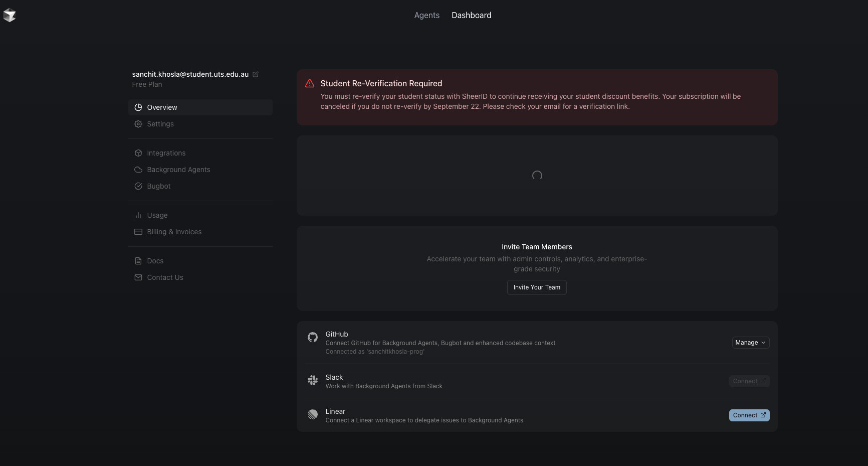868x466 pixels.
Task: Click the Billing & Invoices card icon
Action: (138, 232)
